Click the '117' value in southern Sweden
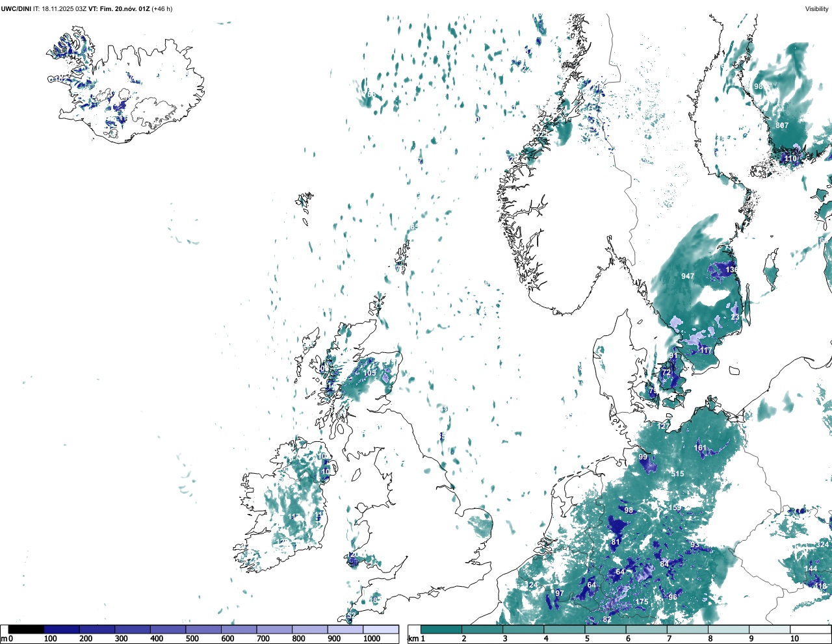This screenshot has height=644, width=832. (x=705, y=350)
